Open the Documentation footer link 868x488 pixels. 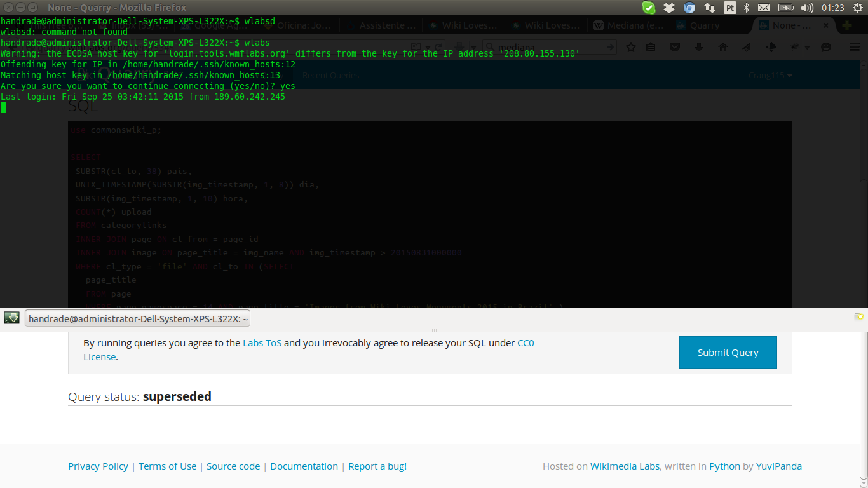tap(304, 466)
